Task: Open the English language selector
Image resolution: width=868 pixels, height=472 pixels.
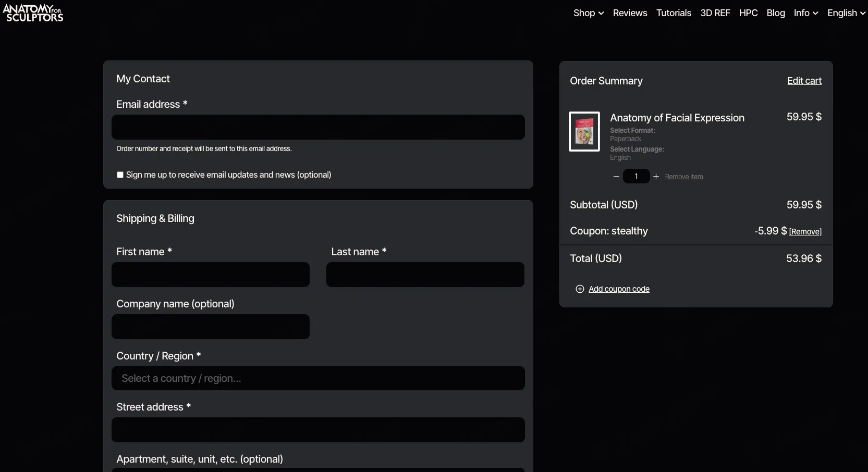Action: pos(846,13)
